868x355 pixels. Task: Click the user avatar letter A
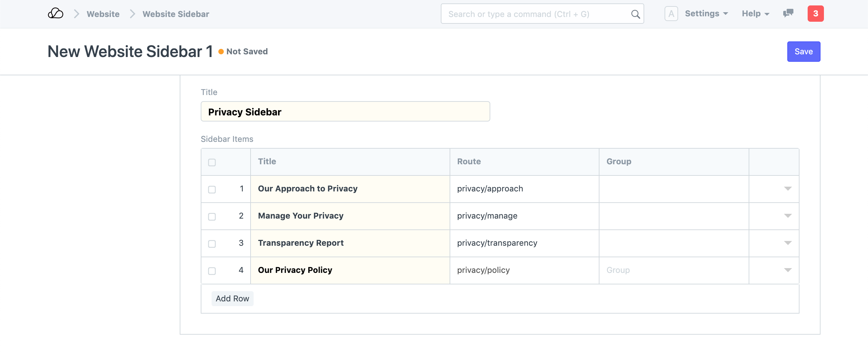pyautogui.click(x=671, y=14)
